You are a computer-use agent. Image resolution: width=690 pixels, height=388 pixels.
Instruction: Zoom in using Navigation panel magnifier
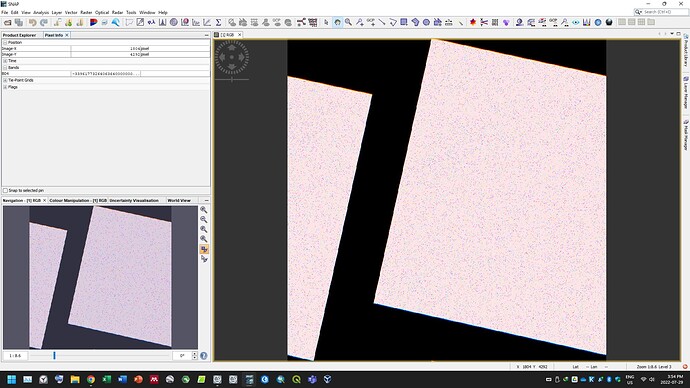(x=204, y=210)
